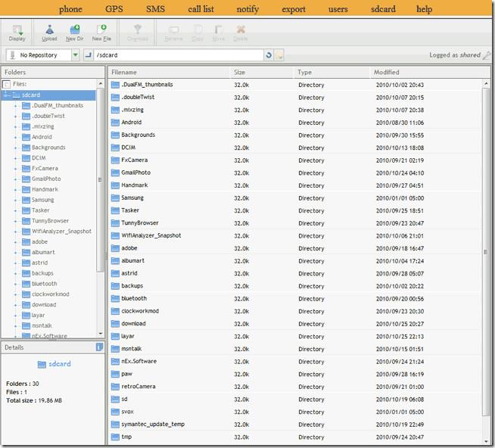Viewport: 495px width, 448px height.
Task: Click the New File toolbar icon
Action: click(101, 33)
